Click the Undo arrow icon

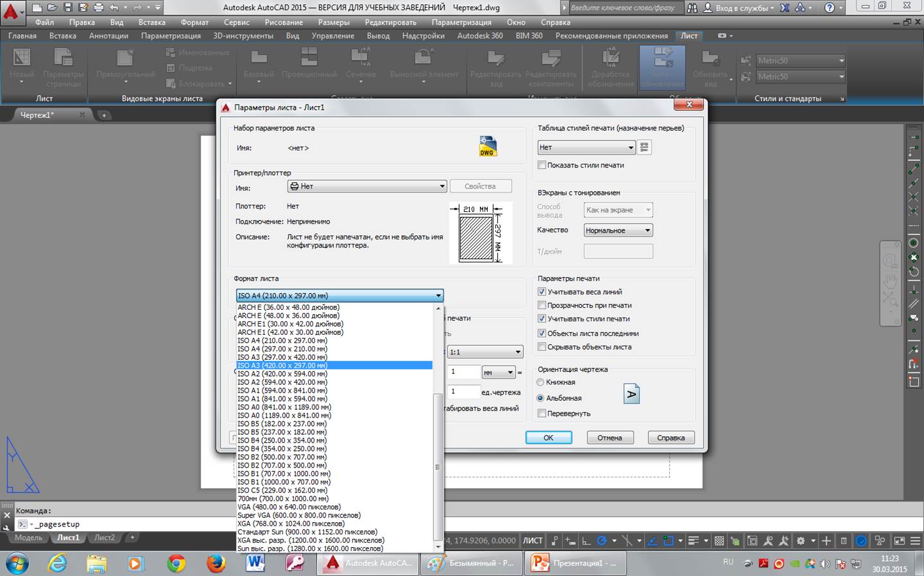[x=114, y=8]
